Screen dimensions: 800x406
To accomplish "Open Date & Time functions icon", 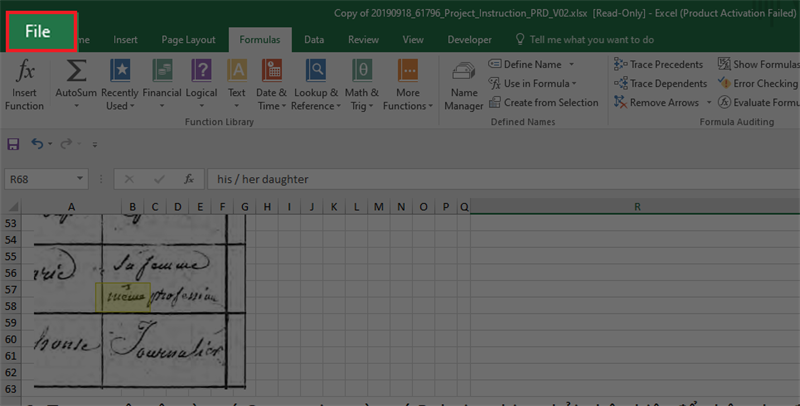I will [x=272, y=70].
